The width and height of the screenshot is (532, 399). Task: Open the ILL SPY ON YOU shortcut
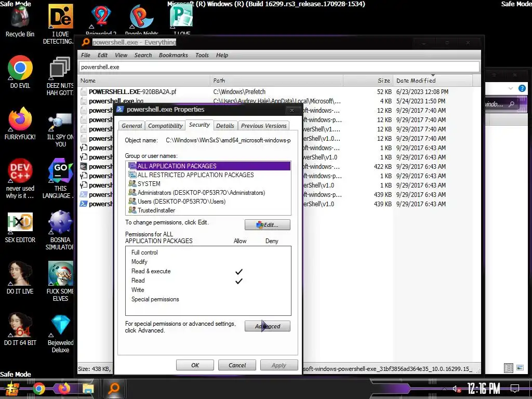tap(60, 130)
